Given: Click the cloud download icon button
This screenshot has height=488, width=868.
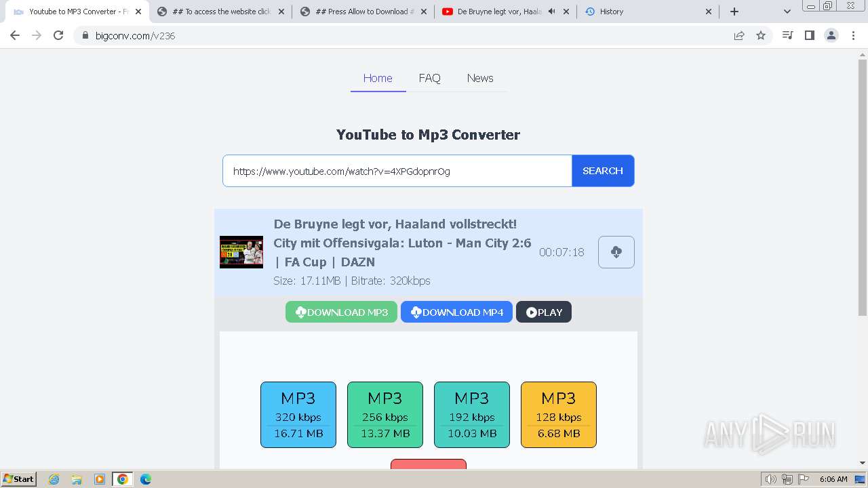Looking at the screenshot, I should pos(616,252).
